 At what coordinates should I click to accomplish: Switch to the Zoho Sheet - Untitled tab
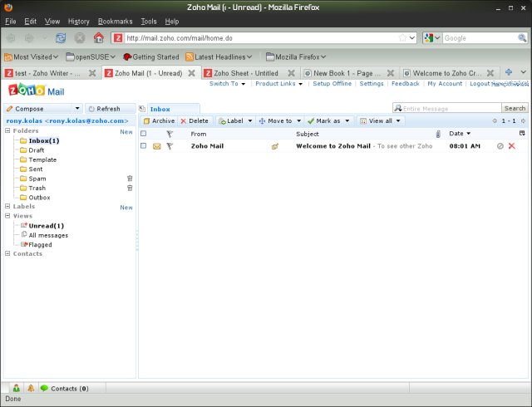coord(245,73)
